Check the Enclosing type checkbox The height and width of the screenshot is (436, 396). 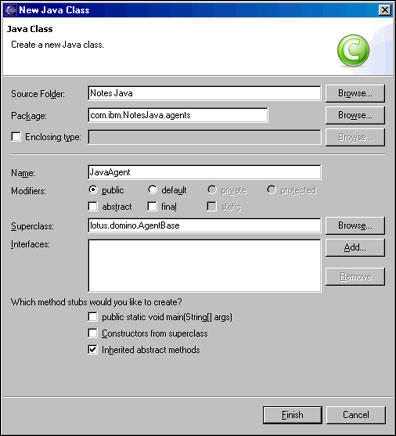pos(16,137)
